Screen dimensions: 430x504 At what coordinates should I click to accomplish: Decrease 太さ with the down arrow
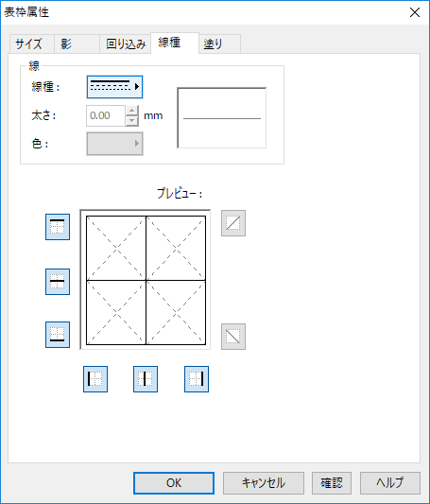(x=131, y=121)
